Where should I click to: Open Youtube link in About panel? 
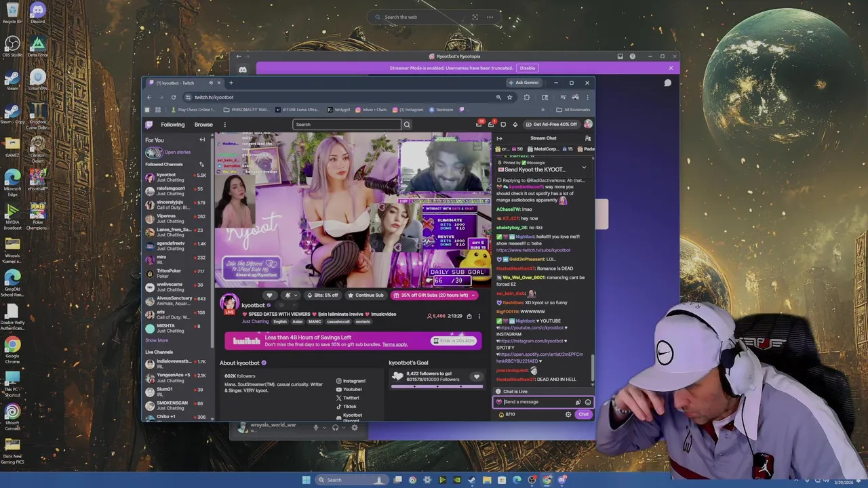(349, 389)
